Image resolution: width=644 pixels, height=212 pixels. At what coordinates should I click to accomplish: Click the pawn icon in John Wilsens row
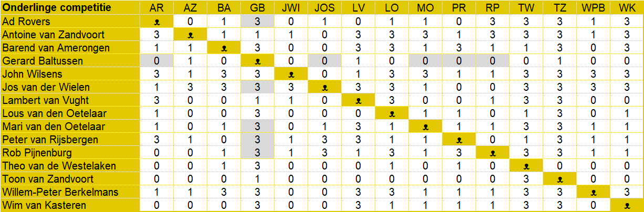tap(291, 75)
